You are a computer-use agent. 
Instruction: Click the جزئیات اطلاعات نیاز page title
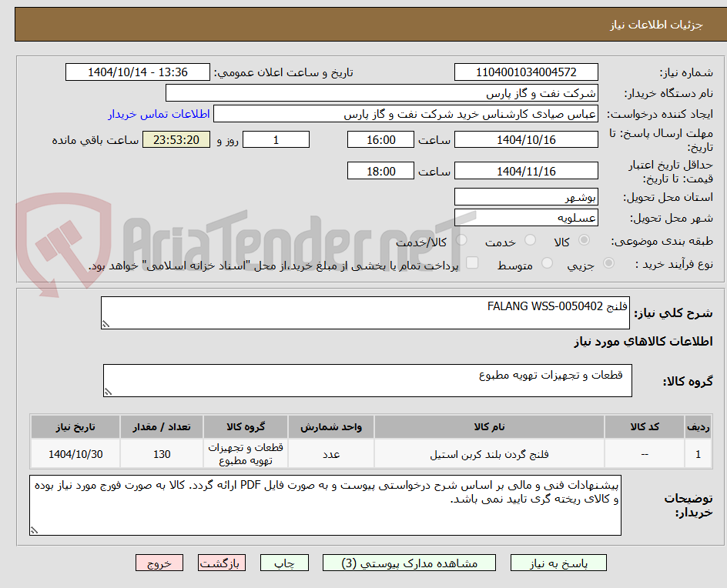pyautogui.click(x=655, y=25)
